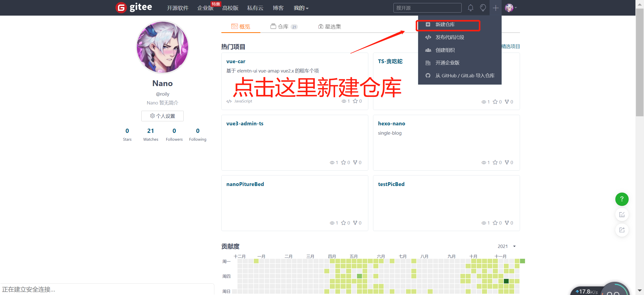Screen dimensions: 644x295
Task: Open the vue3-admin-ts project
Action: click(245, 123)
